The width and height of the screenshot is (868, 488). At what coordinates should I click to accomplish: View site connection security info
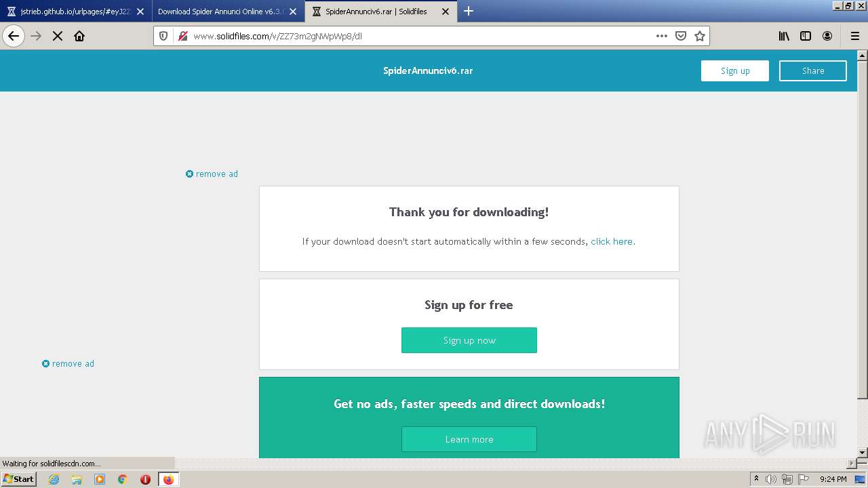click(182, 36)
